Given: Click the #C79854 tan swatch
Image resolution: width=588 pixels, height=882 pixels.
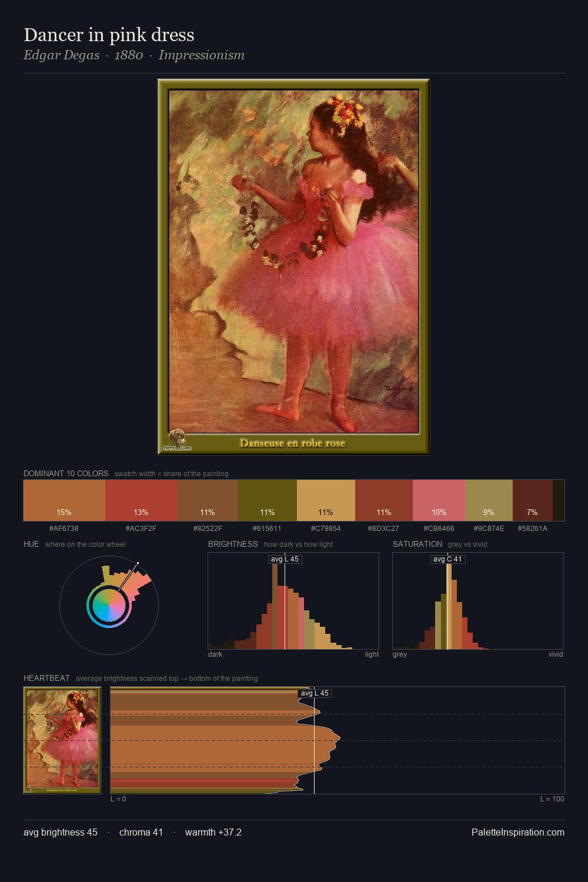Looking at the screenshot, I should [x=326, y=500].
